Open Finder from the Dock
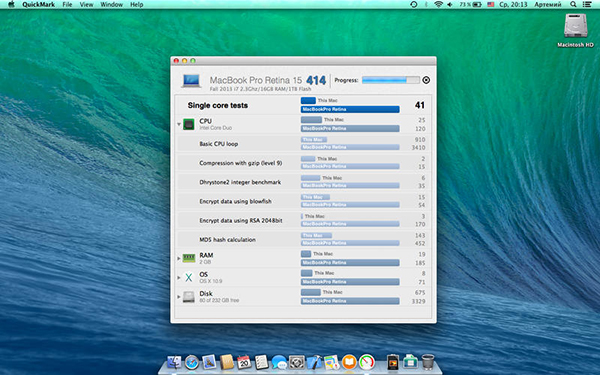Viewport: 600px width, 375px height. click(174, 362)
